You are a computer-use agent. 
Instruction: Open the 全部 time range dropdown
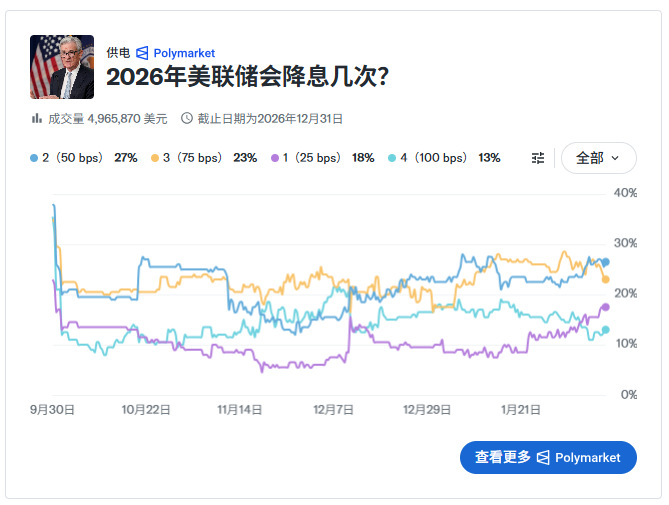pos(598,158)
